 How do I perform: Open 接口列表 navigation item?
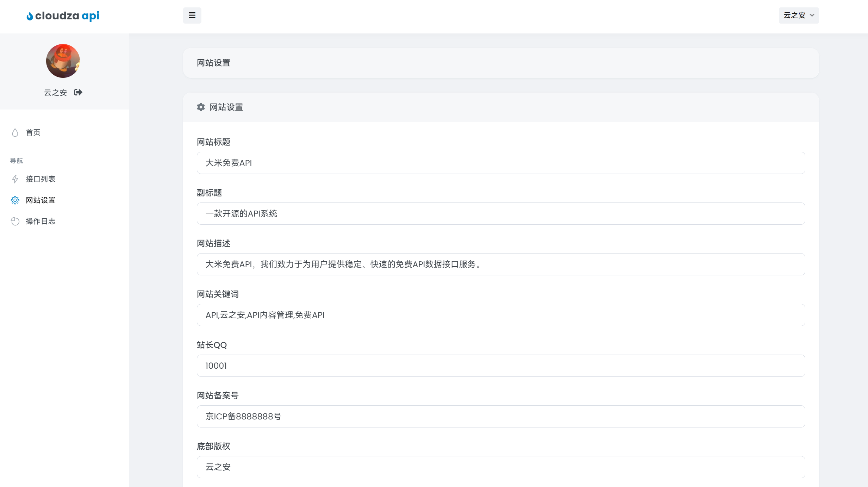[40, 179]
